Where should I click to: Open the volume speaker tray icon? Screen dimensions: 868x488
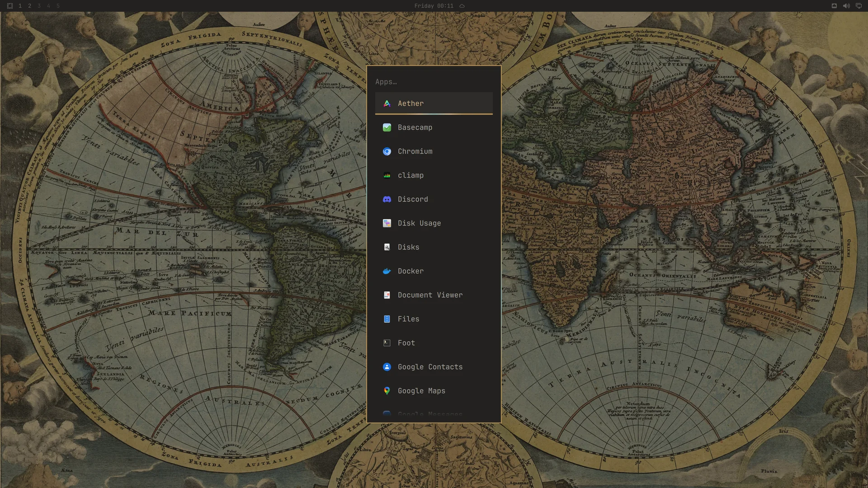tap(846, 6)
